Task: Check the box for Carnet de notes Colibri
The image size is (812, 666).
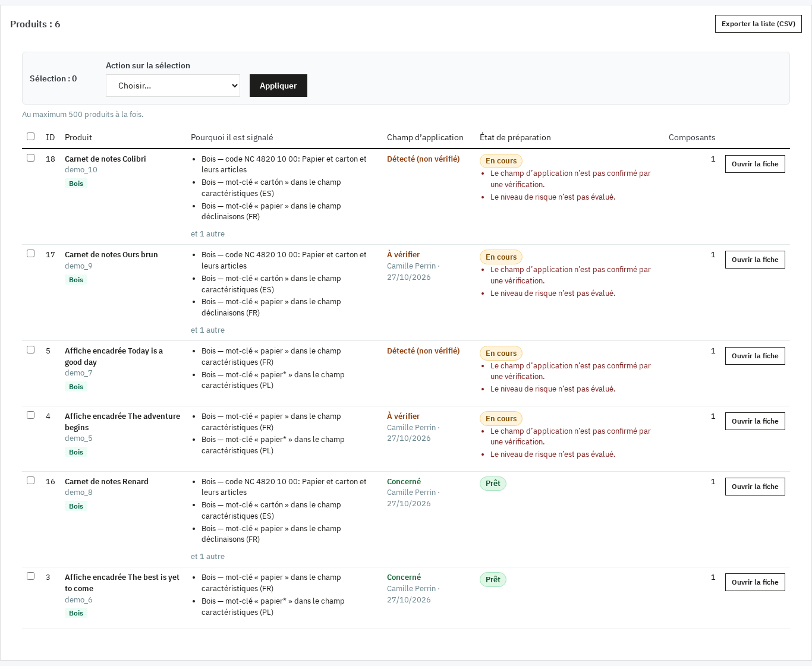Action: (x=30, y=158)
